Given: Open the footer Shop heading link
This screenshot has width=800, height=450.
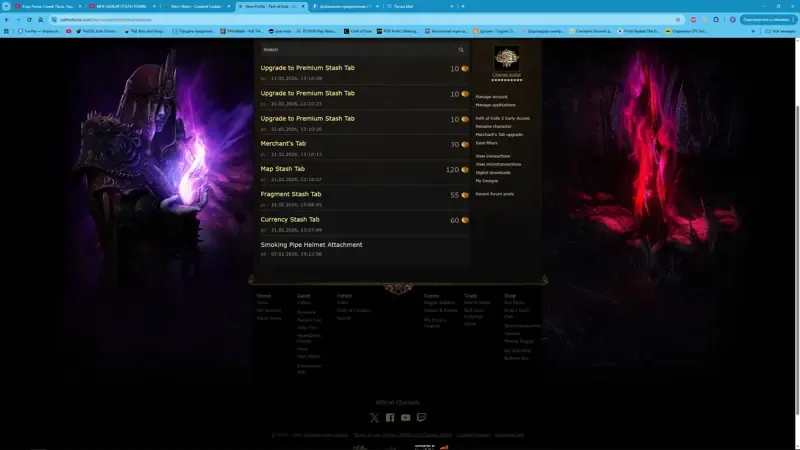Looking at the screenshot, I should pos(510,296).
